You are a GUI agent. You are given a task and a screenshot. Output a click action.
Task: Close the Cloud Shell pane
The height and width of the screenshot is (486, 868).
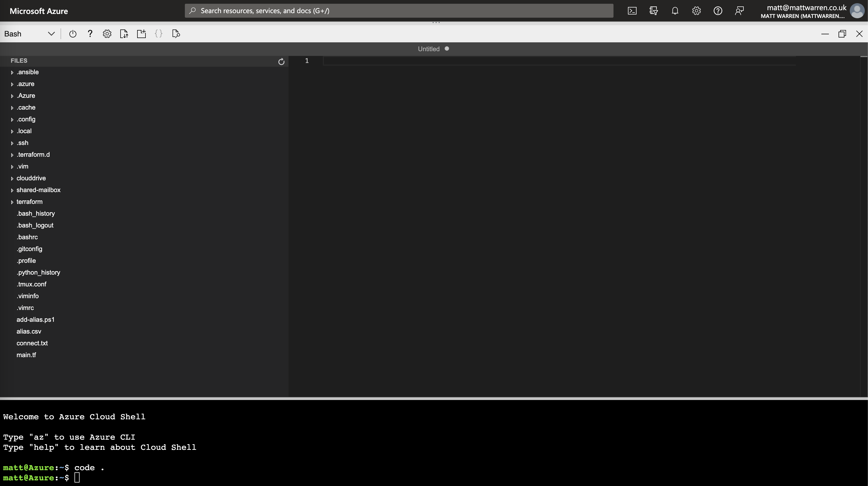click(859, 34)
